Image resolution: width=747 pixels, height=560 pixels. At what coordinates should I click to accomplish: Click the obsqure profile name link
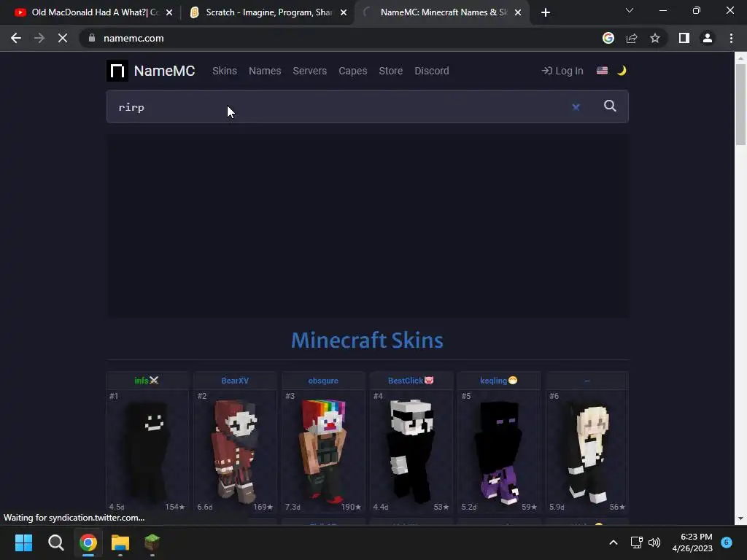[323, 381]
